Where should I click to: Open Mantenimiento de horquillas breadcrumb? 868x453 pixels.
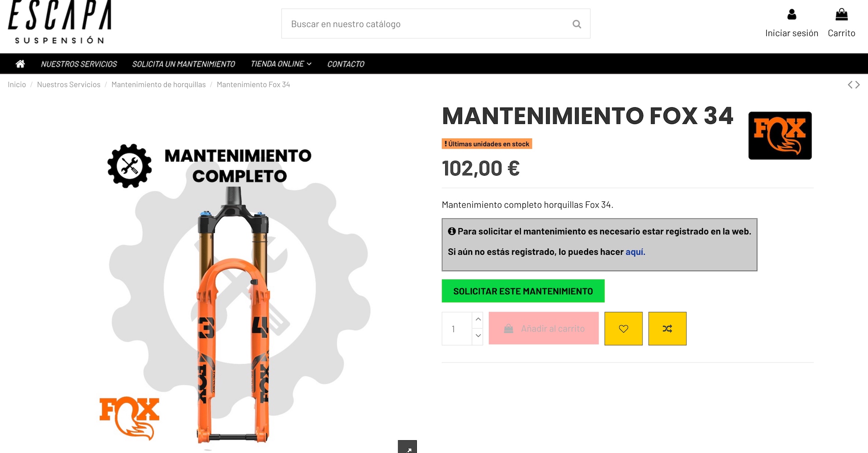158,85
